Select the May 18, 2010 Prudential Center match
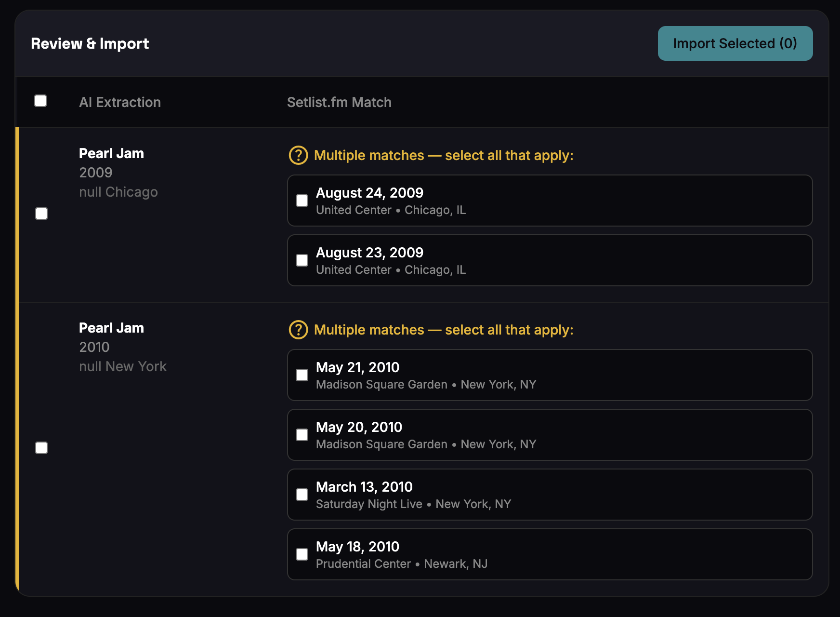The image size is (840, 617). coord(302,554)
